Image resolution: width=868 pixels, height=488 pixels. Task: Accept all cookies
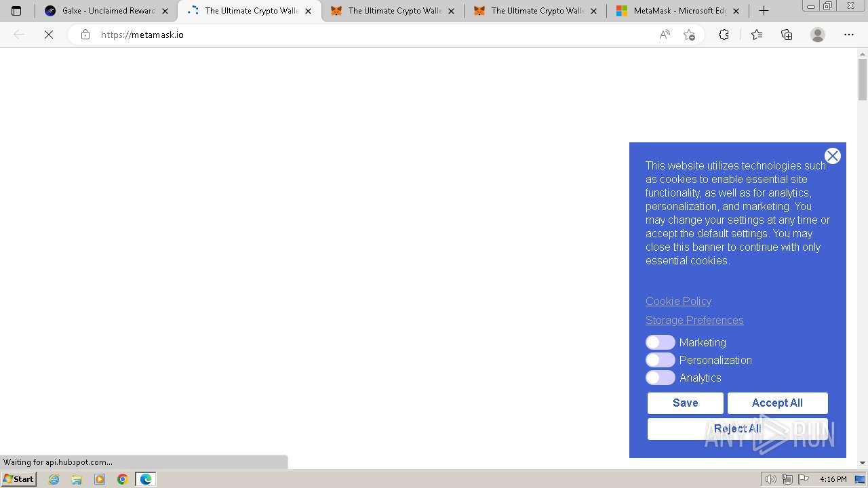point(777,403)
